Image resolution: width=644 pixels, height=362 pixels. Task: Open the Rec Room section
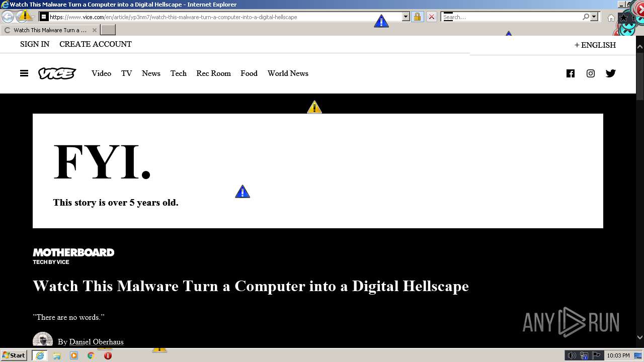tap(213, 73)
